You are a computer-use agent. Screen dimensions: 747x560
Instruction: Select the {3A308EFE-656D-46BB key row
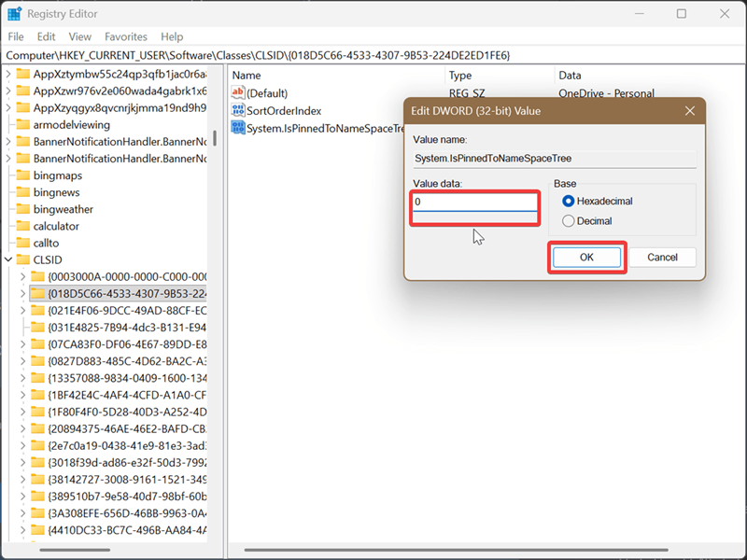pos(119,512)
